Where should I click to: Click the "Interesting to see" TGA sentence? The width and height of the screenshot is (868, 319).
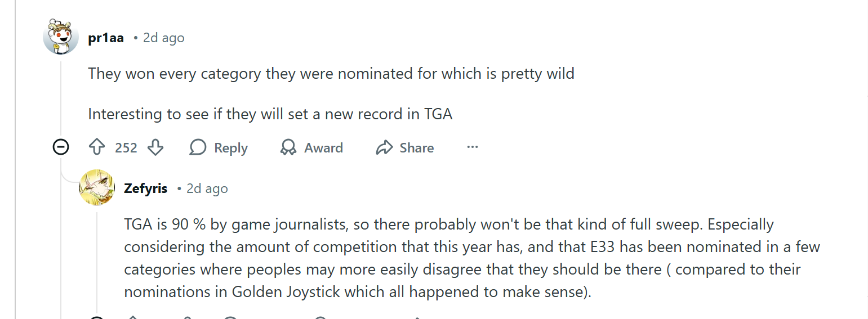270,114
